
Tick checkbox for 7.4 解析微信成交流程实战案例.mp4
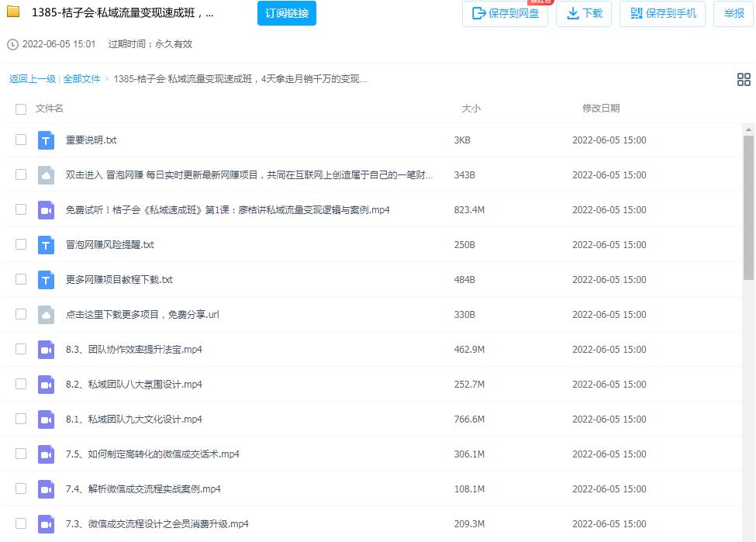coord(21,488)
